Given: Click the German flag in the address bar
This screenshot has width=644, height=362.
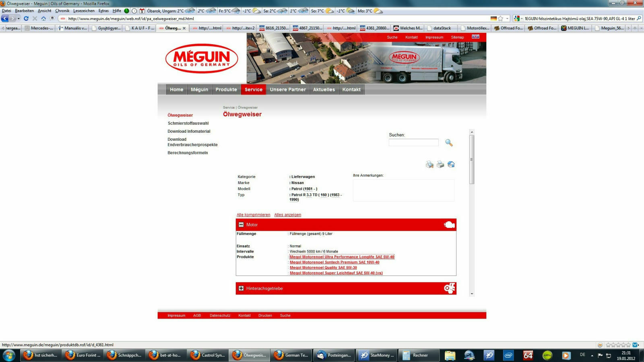Looking at the screenshot, I should click(493, 19).
